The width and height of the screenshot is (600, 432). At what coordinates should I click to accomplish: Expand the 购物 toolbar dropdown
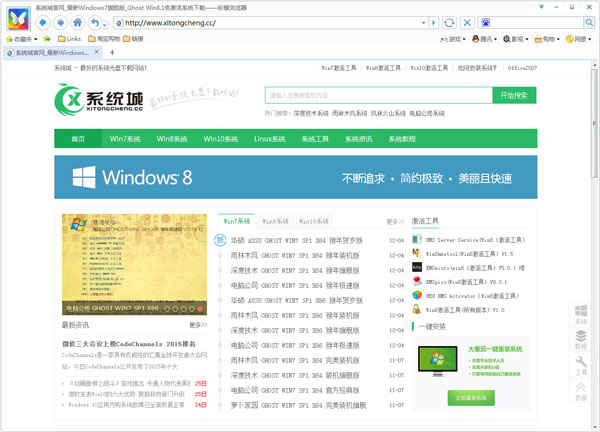[547, 39]
